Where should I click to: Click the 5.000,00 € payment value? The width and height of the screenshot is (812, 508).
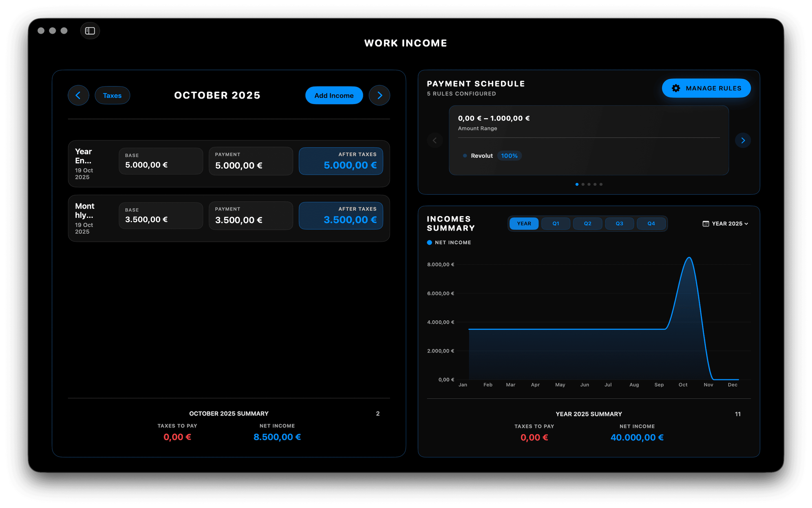239,166
